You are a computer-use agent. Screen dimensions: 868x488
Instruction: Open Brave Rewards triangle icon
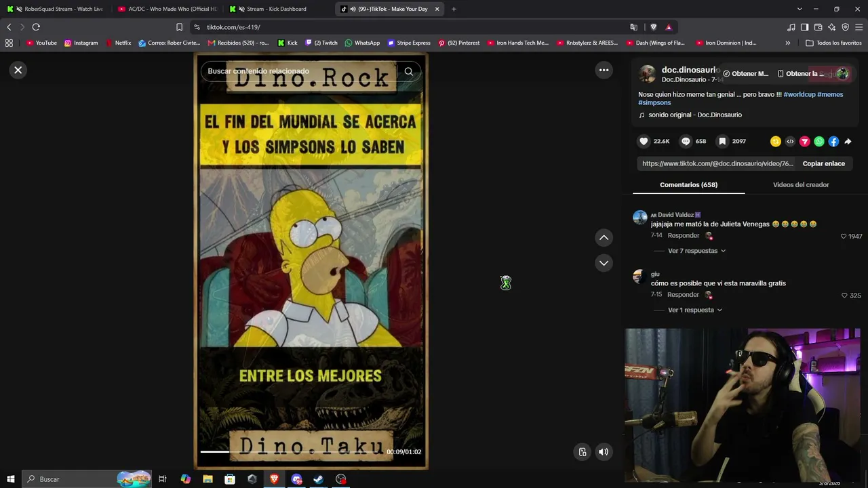click(x=669, y=27)
